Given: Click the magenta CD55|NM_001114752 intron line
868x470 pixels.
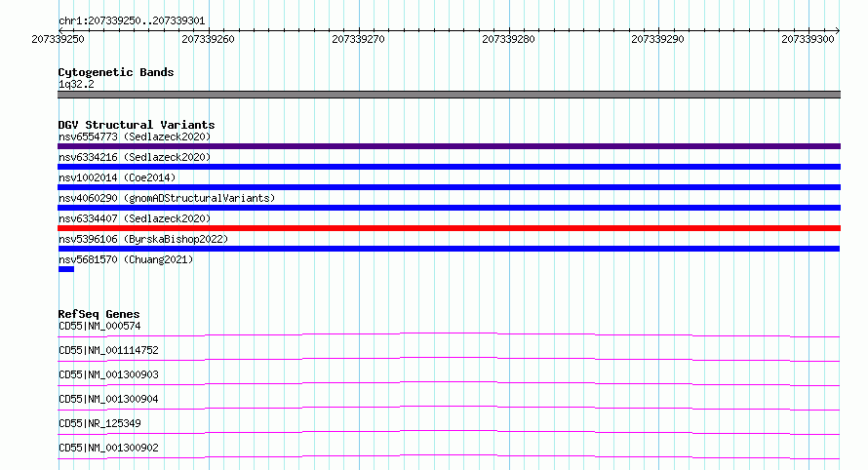Looking at the screenshot, I should [449, 359].
